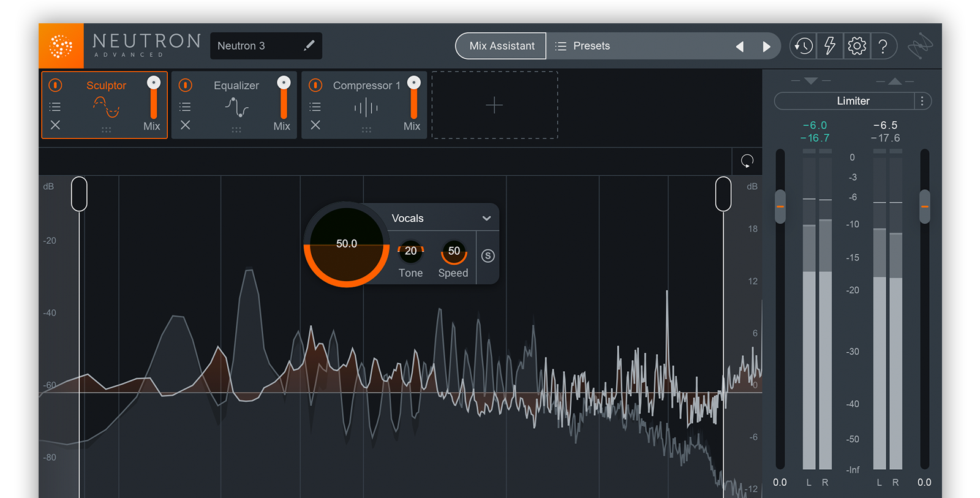Open settings gear options

857,46
